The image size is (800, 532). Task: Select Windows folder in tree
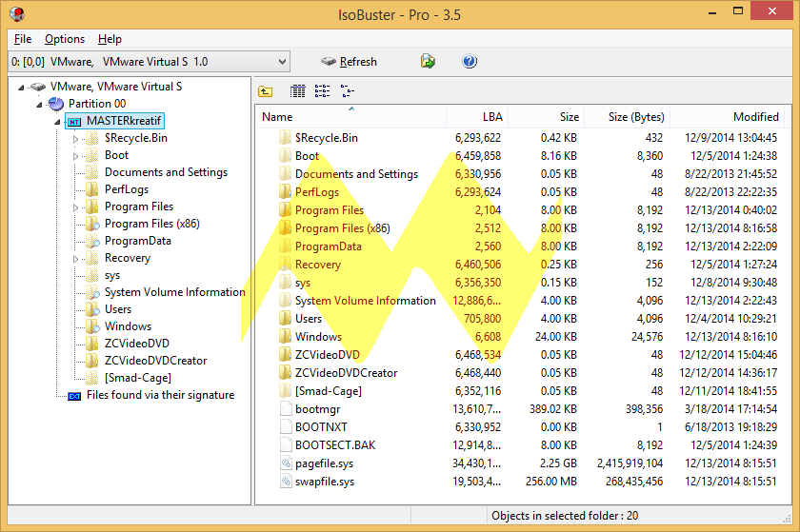(x=128, y=326)
